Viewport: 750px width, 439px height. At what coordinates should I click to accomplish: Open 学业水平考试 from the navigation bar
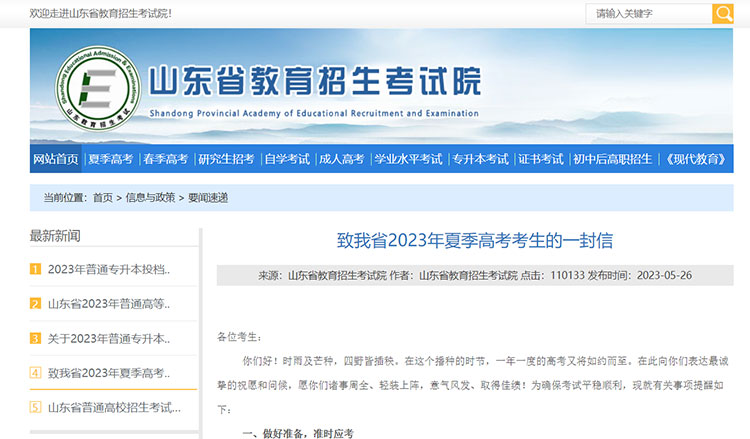[x=407, y=159]
